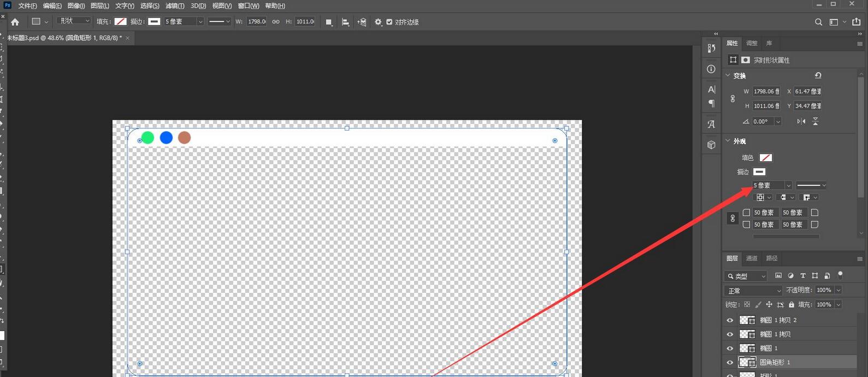Click the search magnifier icon at top right

[818, 22]
